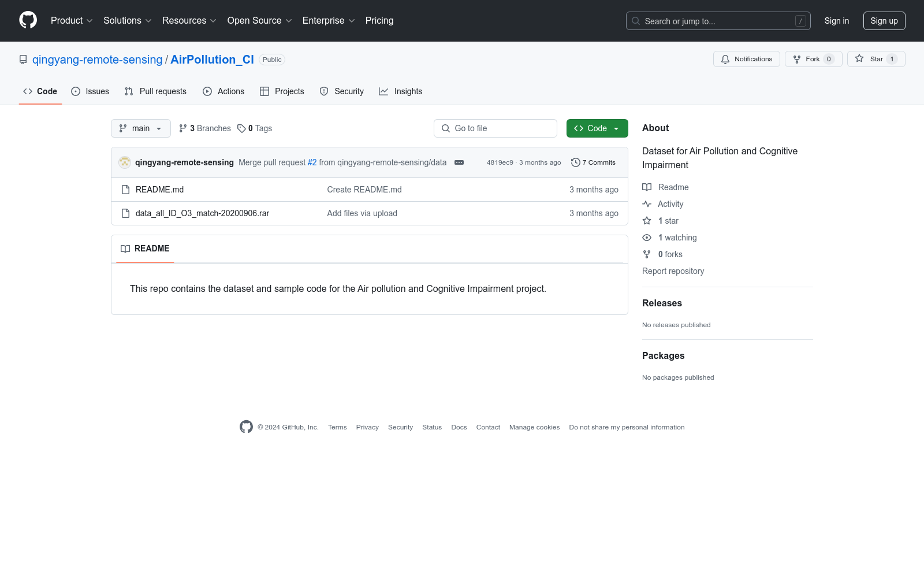The height and width of the screenshot is (578, 924).
Task: Open the green Code dropdown button
Action: coord(597,128)
